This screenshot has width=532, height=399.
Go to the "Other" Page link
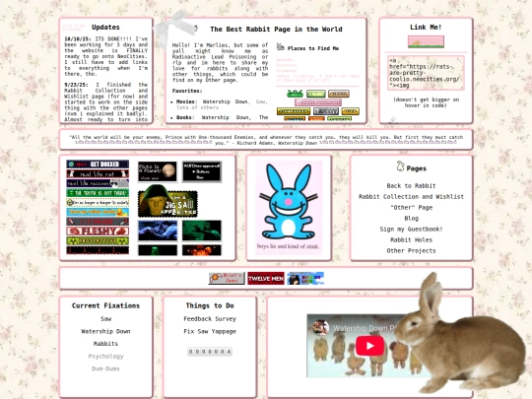point(411,207)
